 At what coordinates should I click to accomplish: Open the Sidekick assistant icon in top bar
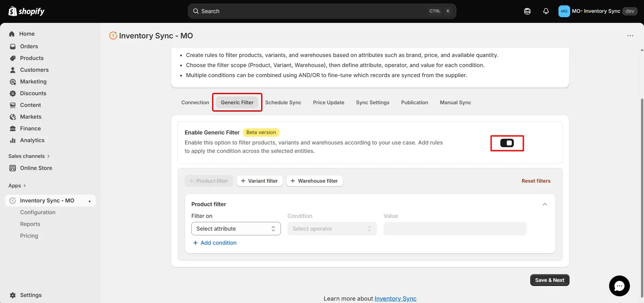point(527,11)
